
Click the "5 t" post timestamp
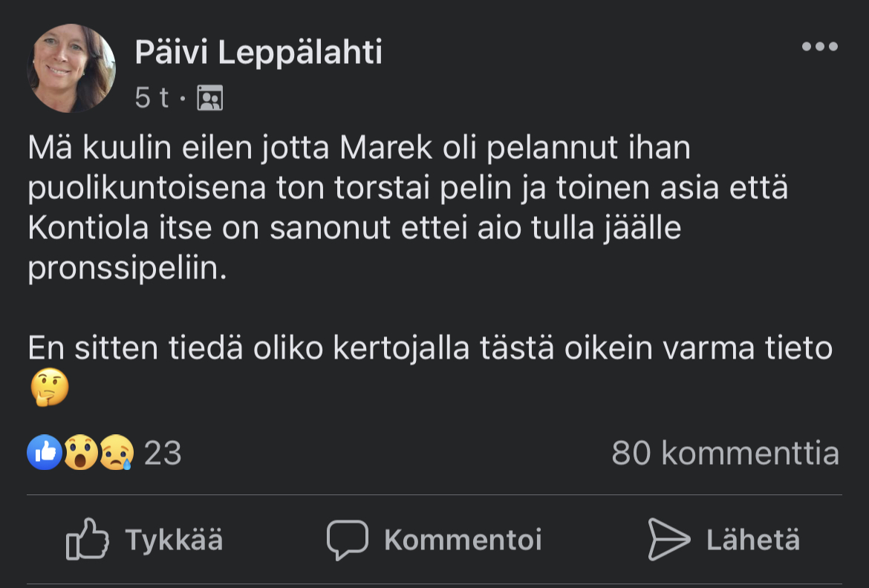[x=152, y=97]
